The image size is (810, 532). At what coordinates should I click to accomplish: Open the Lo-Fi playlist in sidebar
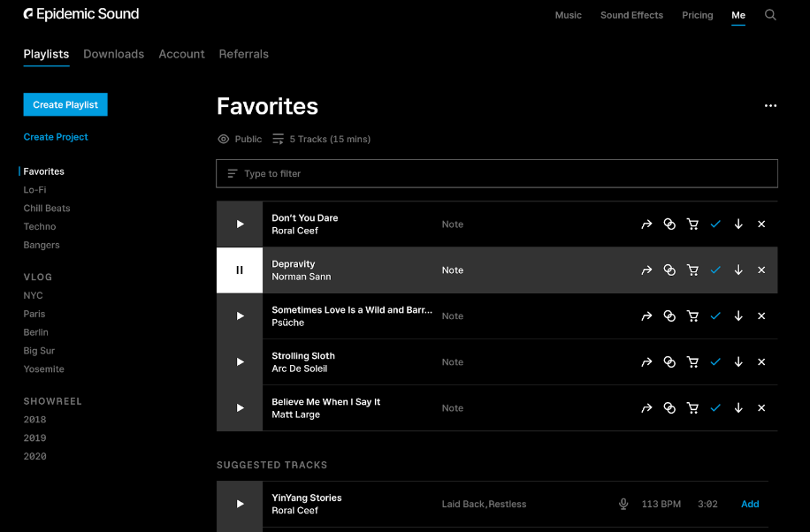(34, 190)
